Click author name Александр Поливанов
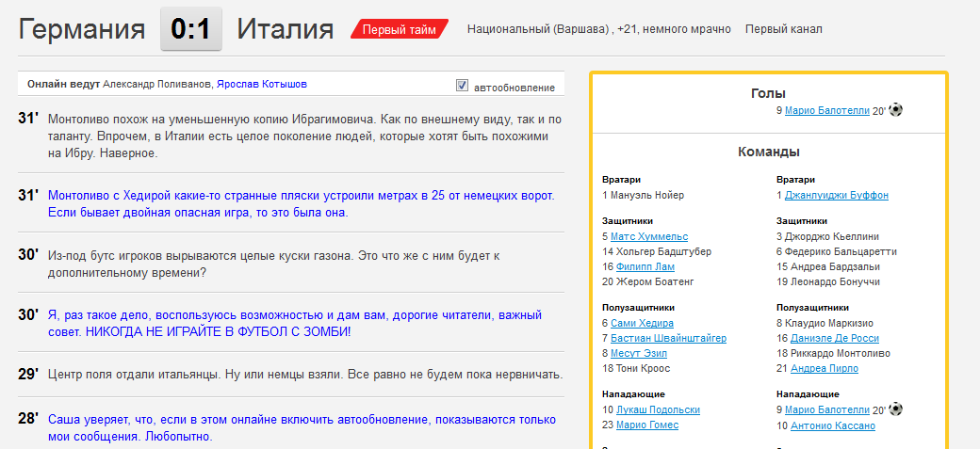Screen dimensions: 980x449 156,84
